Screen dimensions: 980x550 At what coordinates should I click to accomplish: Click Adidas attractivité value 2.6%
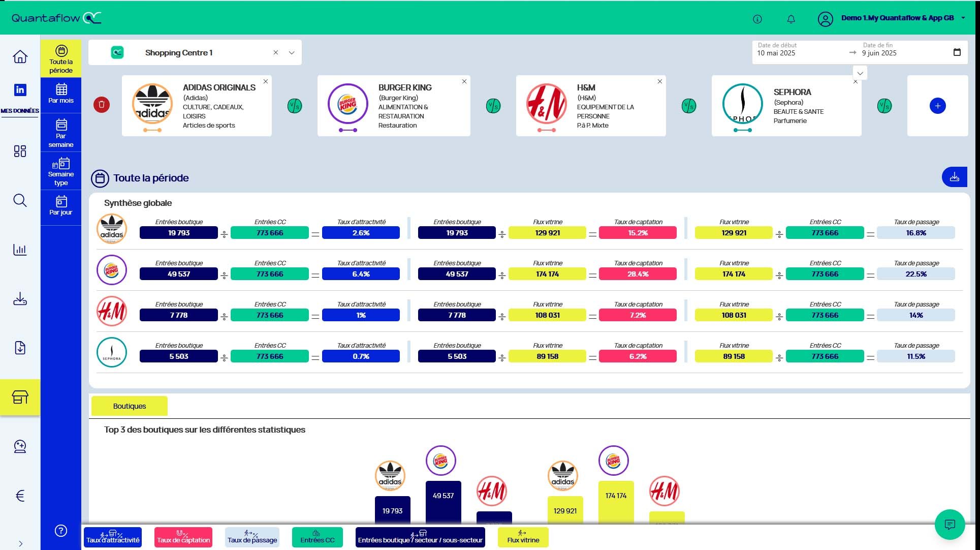click(361, 233)
